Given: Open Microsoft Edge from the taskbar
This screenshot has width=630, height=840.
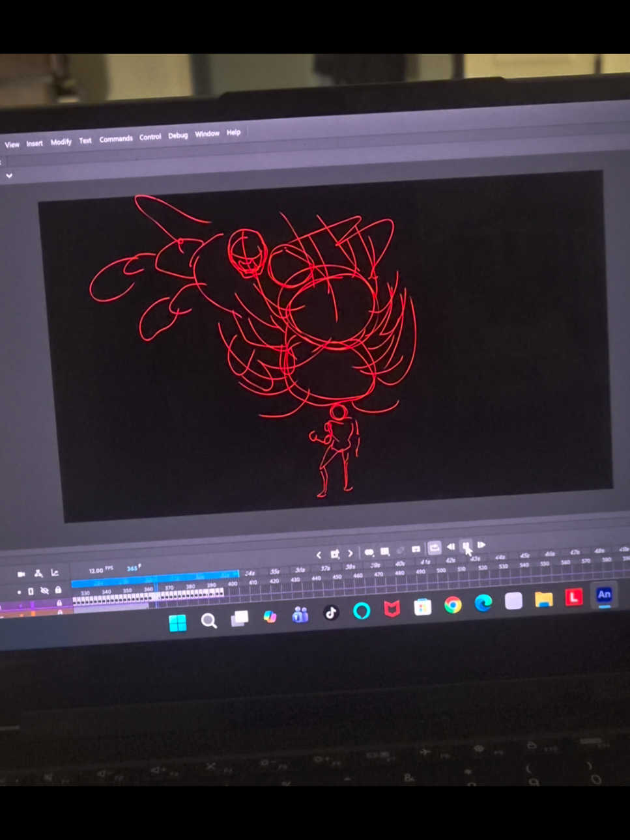Looking at the screenshot, I should point(483,603).
